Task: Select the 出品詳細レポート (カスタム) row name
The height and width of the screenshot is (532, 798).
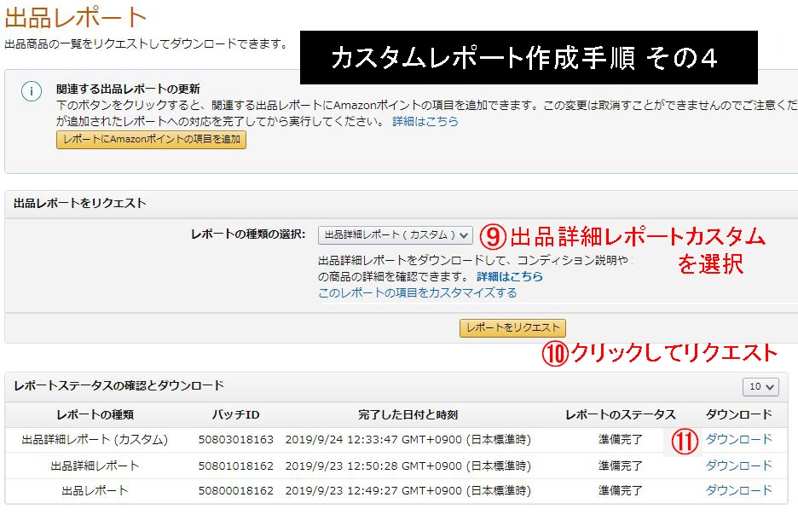Action: tap(95, 439)
